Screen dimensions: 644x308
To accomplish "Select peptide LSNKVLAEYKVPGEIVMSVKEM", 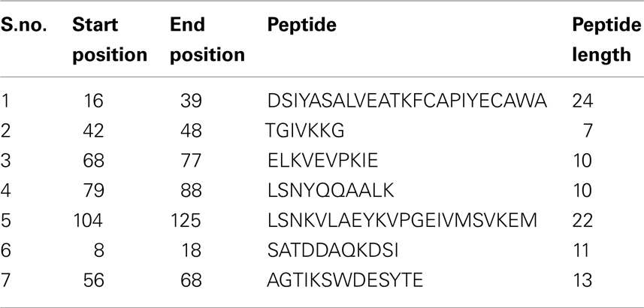I will [402, 221].
